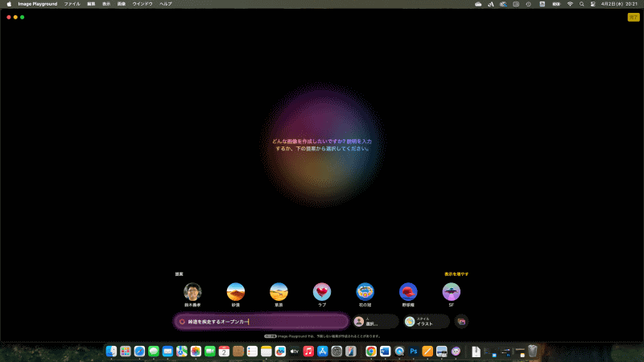The height and width of the screenshot is (362, 644).
Task: Open Google Chrome from the Dock
Action: click(371, 352)
